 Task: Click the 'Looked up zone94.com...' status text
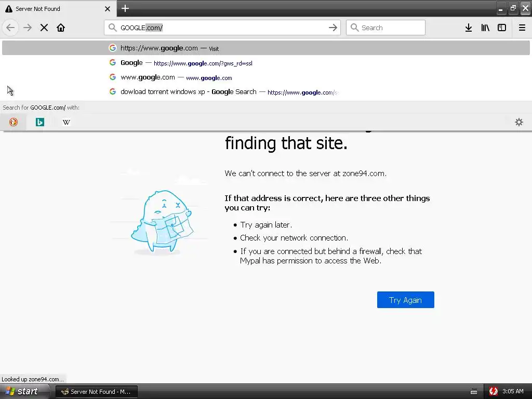(33, 379)
